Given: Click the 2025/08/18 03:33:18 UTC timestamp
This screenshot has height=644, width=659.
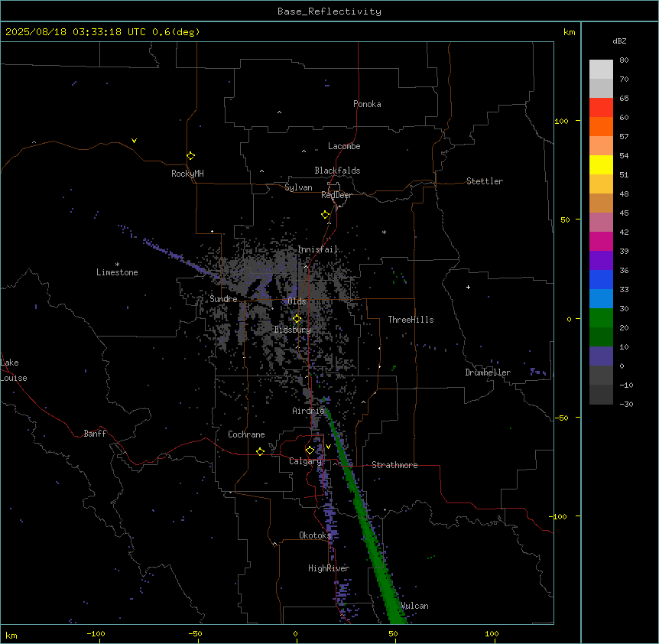Looking at the screenshot, I should point(77,32).
